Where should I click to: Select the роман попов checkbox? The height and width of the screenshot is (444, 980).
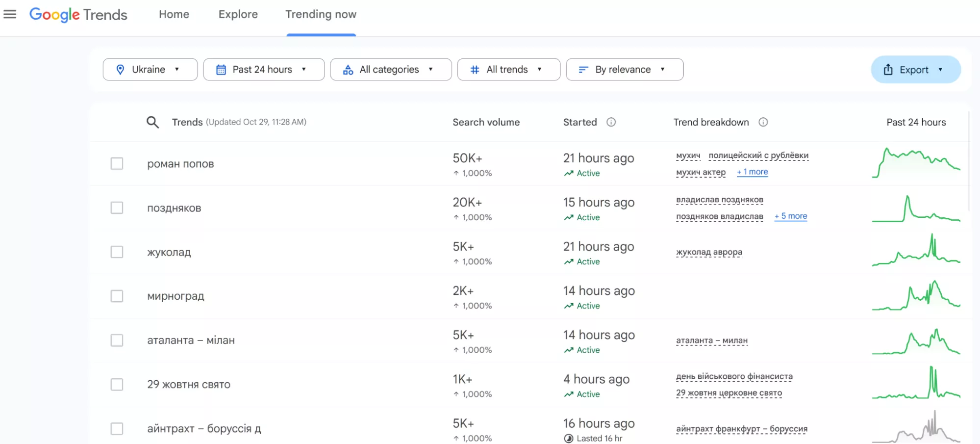(117, 163)
